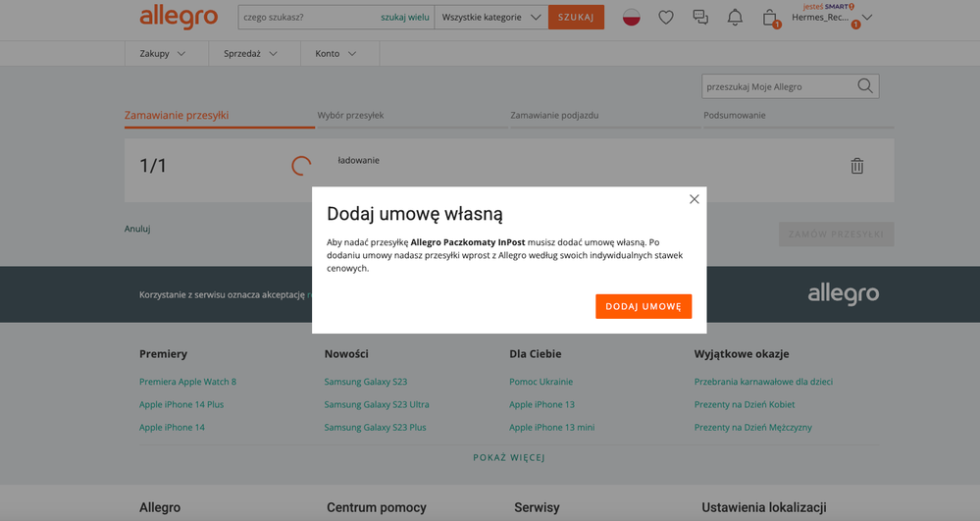Open Premiera Apple Watch 8 link
980x521 pixels.
(187, 382)
